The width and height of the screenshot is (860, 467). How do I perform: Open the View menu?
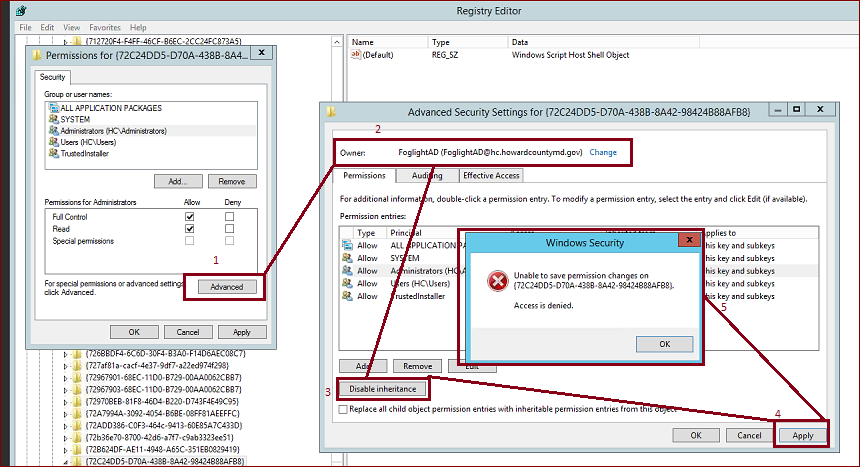(71, 27)
